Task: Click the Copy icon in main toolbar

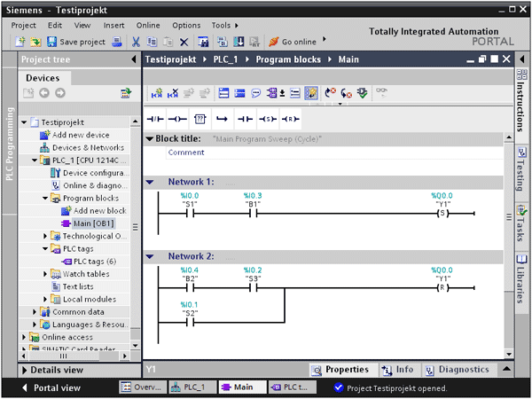Action: tap(152, 42)
